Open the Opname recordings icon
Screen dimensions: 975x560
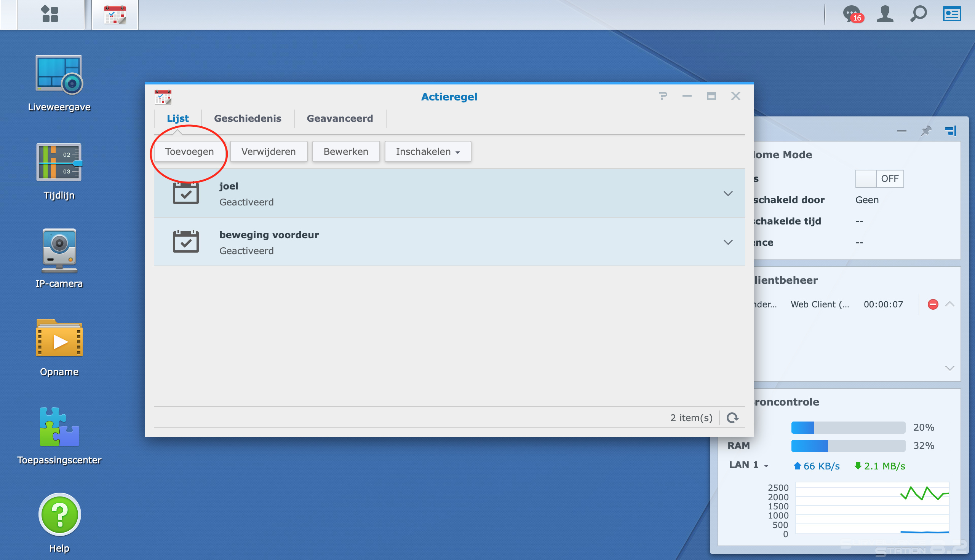(59, 339)
